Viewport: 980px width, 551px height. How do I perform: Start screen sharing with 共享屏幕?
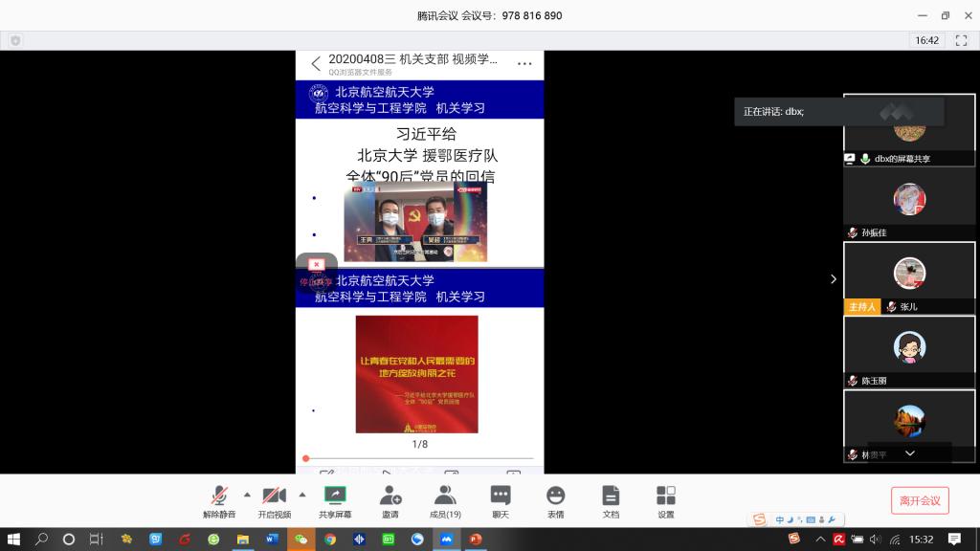335,499
